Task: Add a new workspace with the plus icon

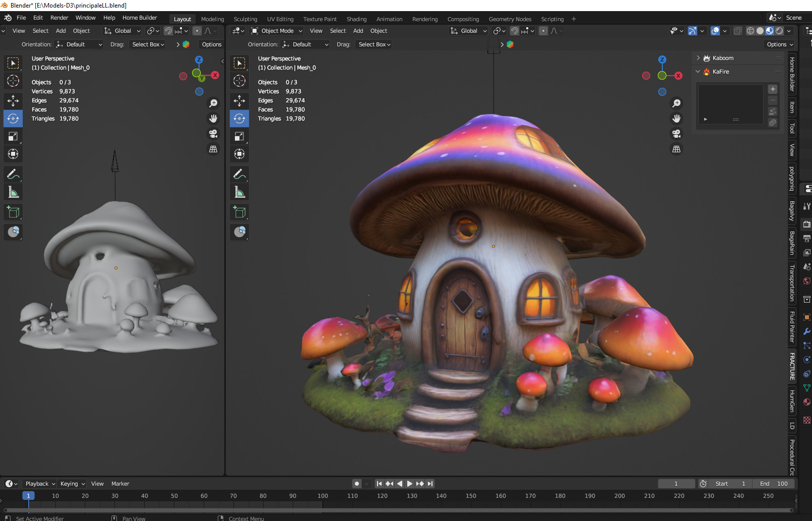Action: click(574, 19)
